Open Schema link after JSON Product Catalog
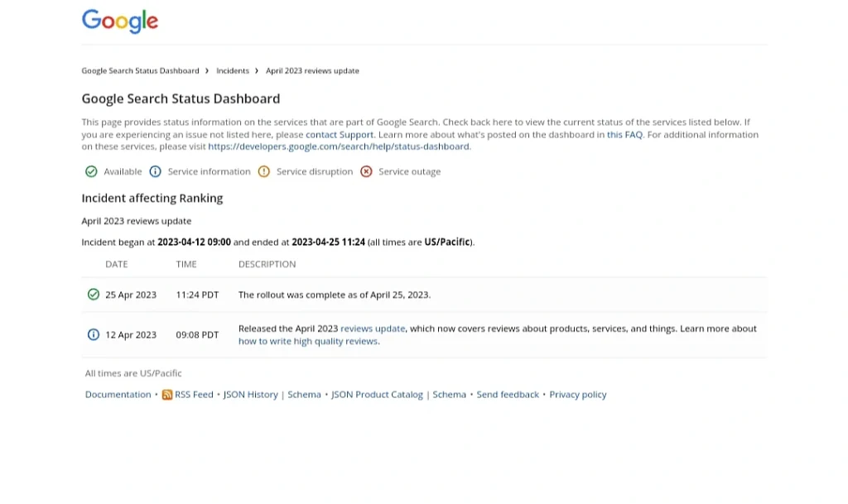The width and height of the screenshot is (848, 504). click(450, 394)
